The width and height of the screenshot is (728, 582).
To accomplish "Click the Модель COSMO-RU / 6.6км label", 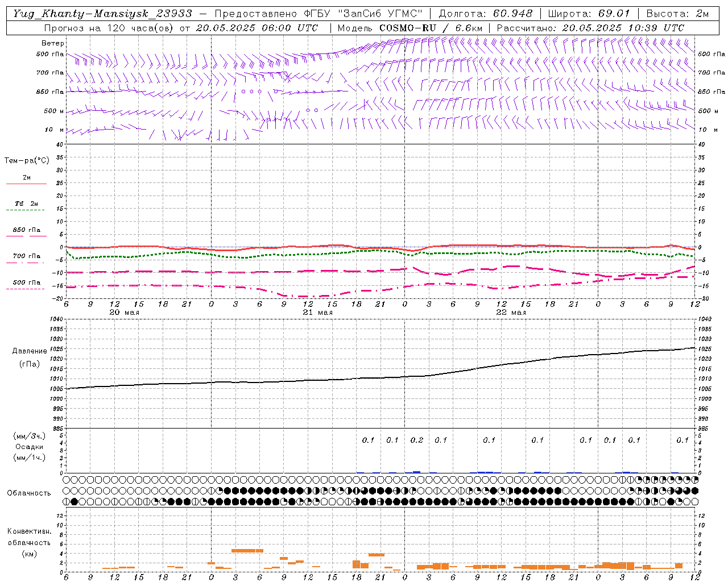I will (410, 28).
